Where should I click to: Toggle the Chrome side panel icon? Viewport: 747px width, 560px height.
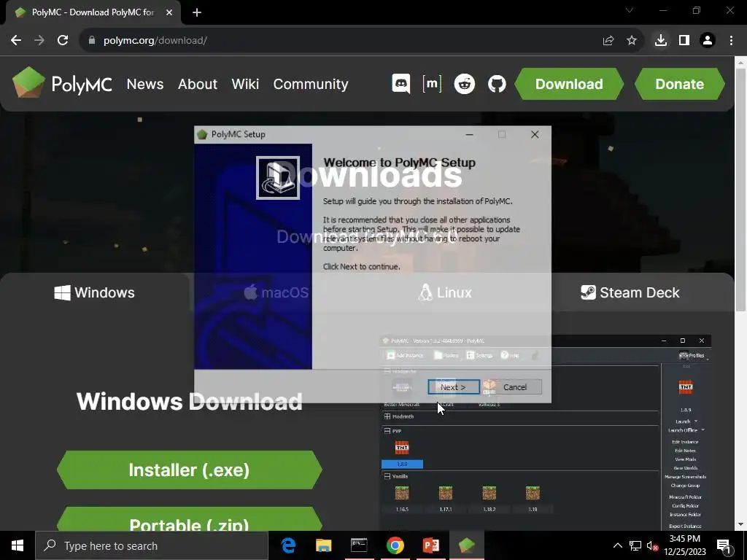coord(684,41)
